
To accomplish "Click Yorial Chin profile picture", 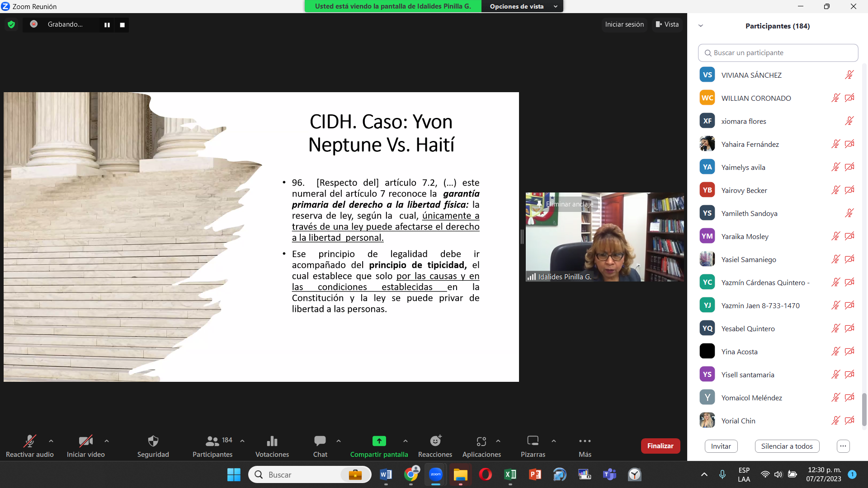I will 707,421.
